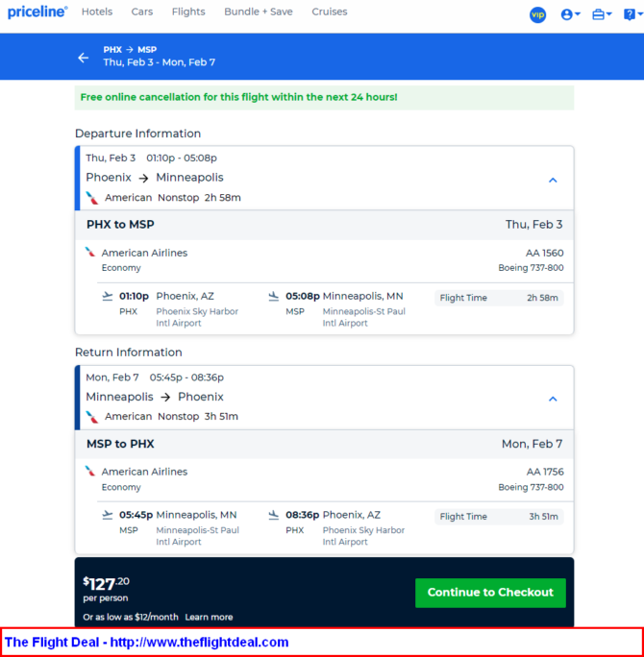The height and width of the screenshot is (657, 644).
Task: Open the Bundle + Save menu item
Action: [259, 12]
